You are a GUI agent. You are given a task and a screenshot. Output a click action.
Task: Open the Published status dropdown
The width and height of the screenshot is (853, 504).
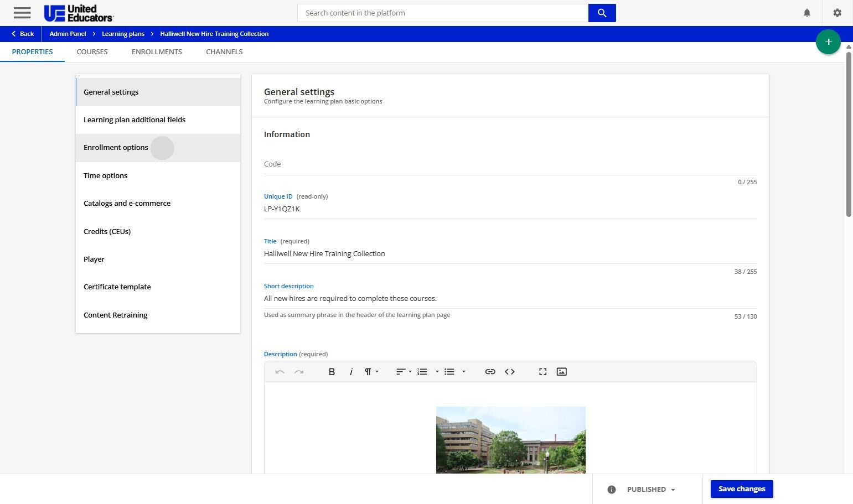click(x=651, y=490)
